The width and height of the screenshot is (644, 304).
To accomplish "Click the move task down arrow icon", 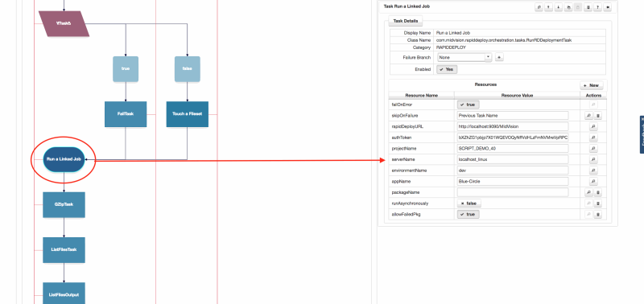I will click(558, 7).
